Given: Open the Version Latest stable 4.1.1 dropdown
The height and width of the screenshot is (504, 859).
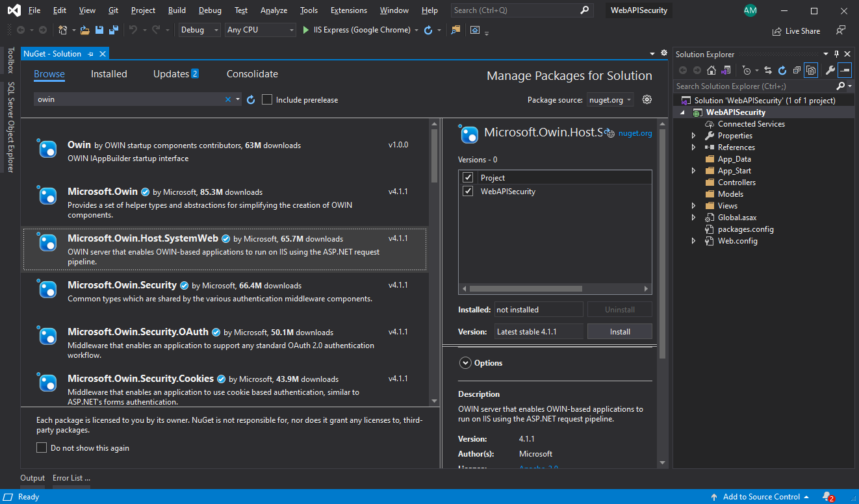Looking at the screenshot, I should pyautogui.click(x=539, y=331).
